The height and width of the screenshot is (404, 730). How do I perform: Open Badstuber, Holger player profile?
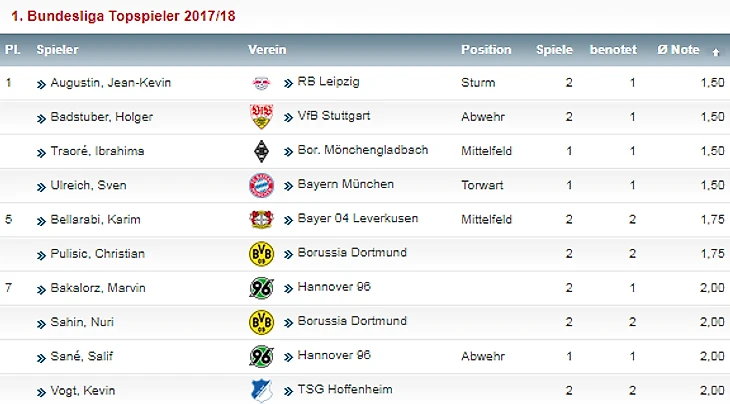click(101, 117)
